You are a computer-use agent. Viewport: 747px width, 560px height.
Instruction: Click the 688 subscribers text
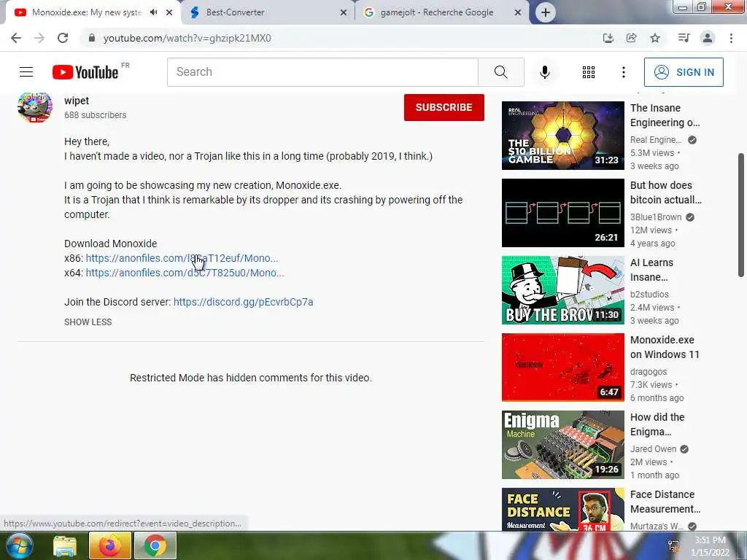(96, 115)
